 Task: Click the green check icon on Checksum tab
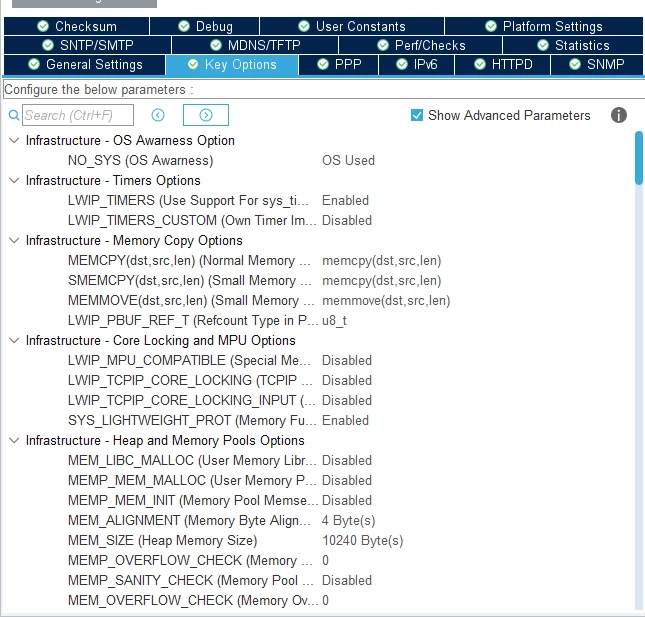43,26
